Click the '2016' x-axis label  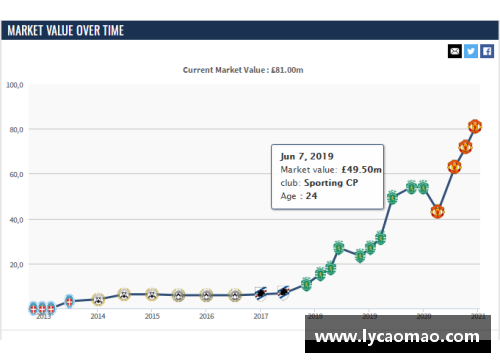[x=207, y=316]
